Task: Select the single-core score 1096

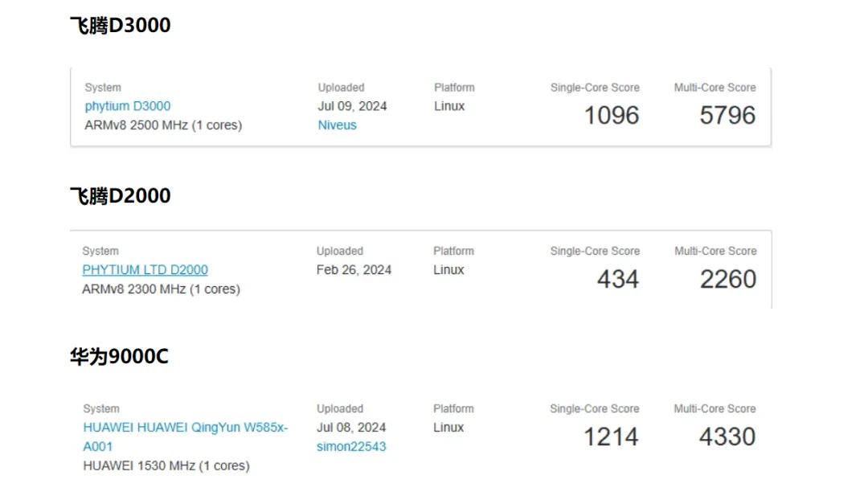Action: (612, 116)
